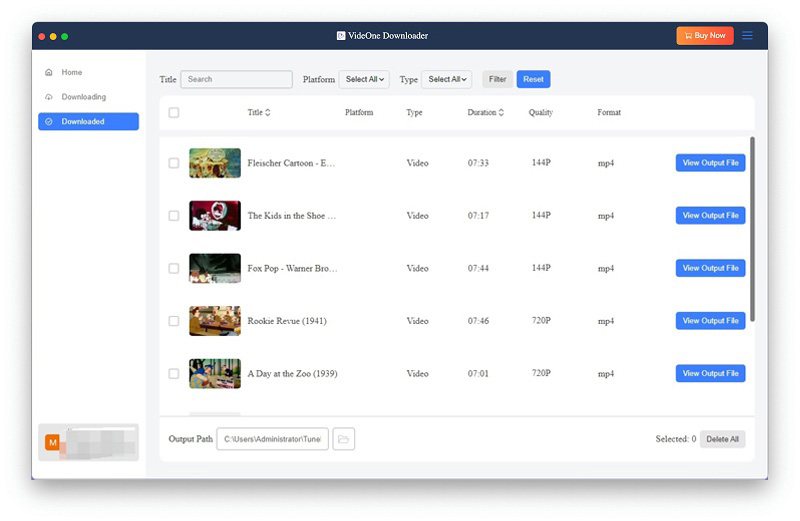Screen dimensions: 800x521
Task: Open the hamburger menu in title bar
Action: [x=747, y=36]
